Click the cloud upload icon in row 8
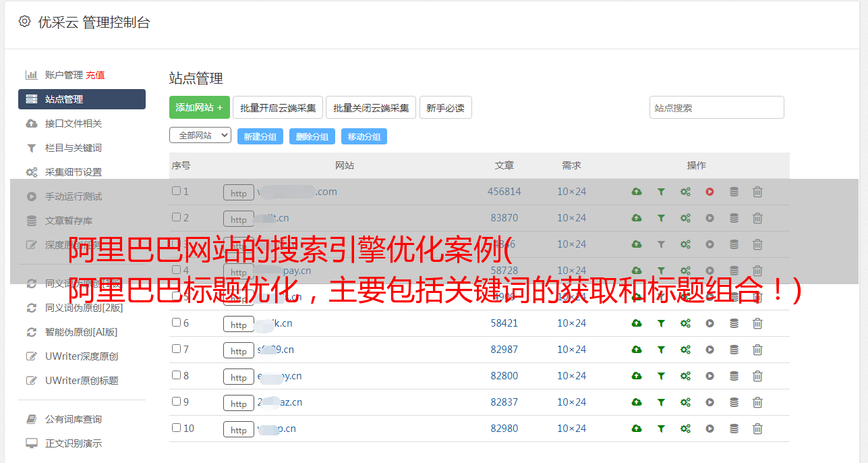This screenshot has width=868, height=463. [636, 376]
